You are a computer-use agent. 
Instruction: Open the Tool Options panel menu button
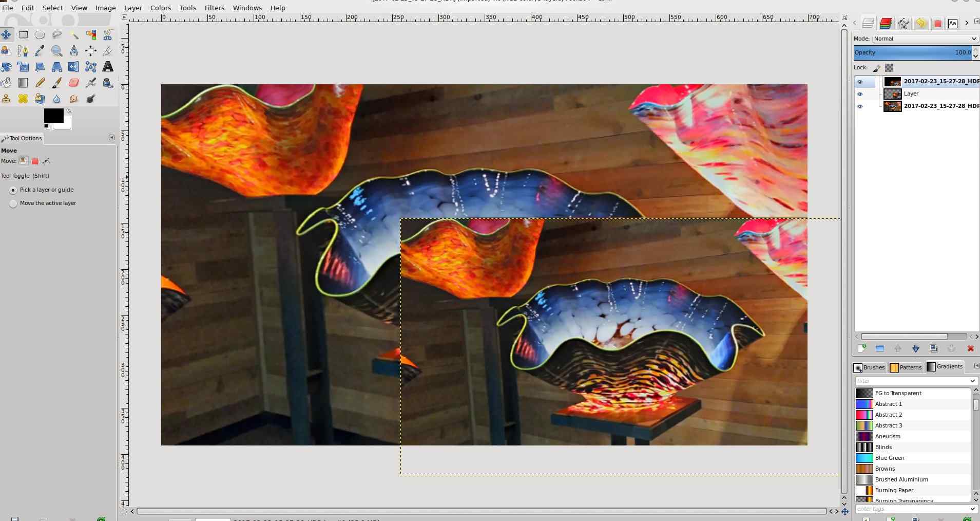[111, 138]
